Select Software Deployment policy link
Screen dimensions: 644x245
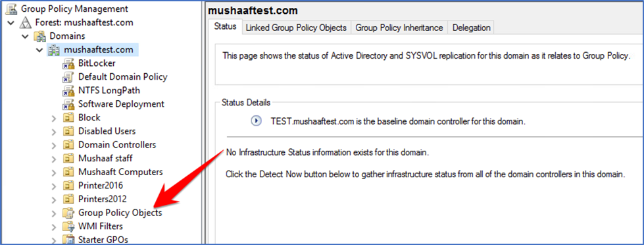point(121,104)
